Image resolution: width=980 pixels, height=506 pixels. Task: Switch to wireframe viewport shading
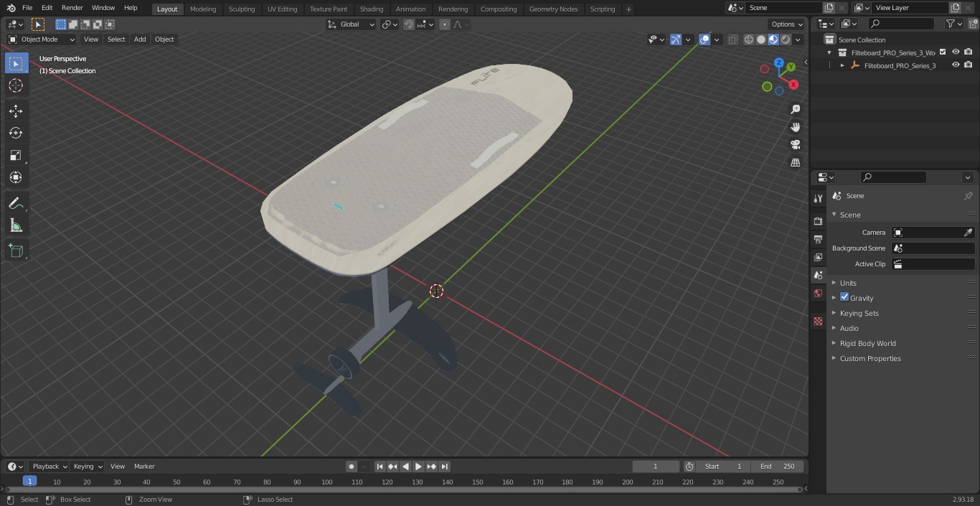pos(749,39)
